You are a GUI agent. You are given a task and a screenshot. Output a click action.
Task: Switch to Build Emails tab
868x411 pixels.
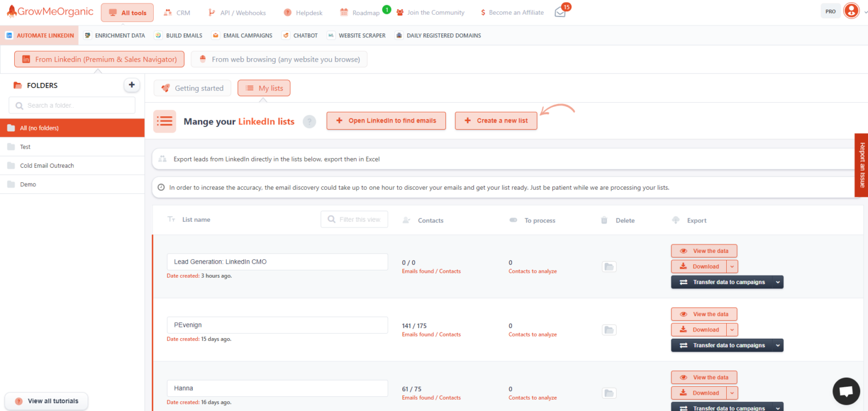[179, 36]
